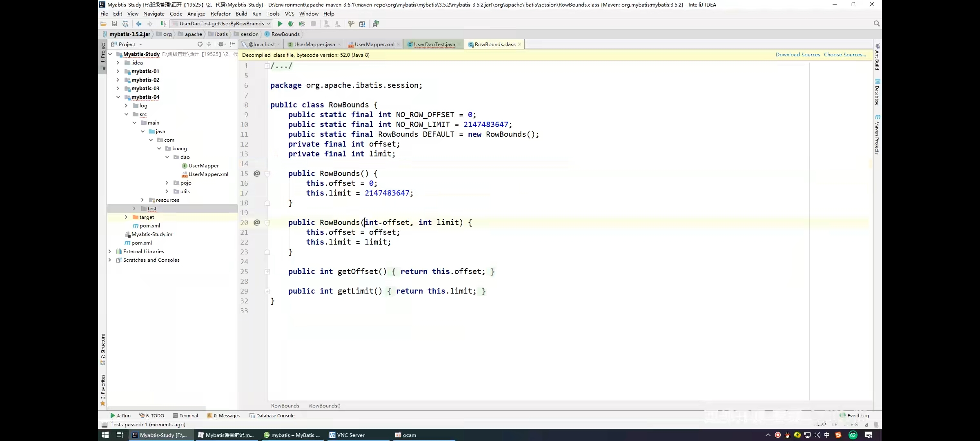
Task: Open the SDK/AVD manager icon in toolbar
Action: point(376,24)
